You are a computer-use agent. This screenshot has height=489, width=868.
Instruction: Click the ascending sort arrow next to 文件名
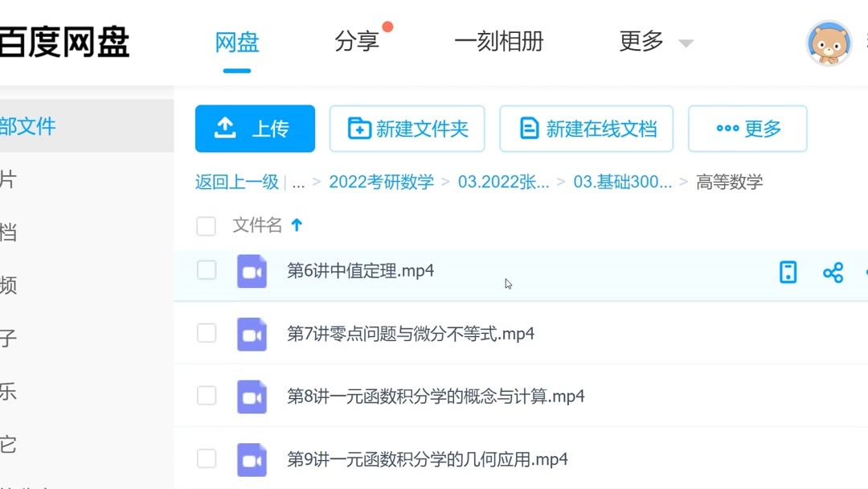coord(297,225)
